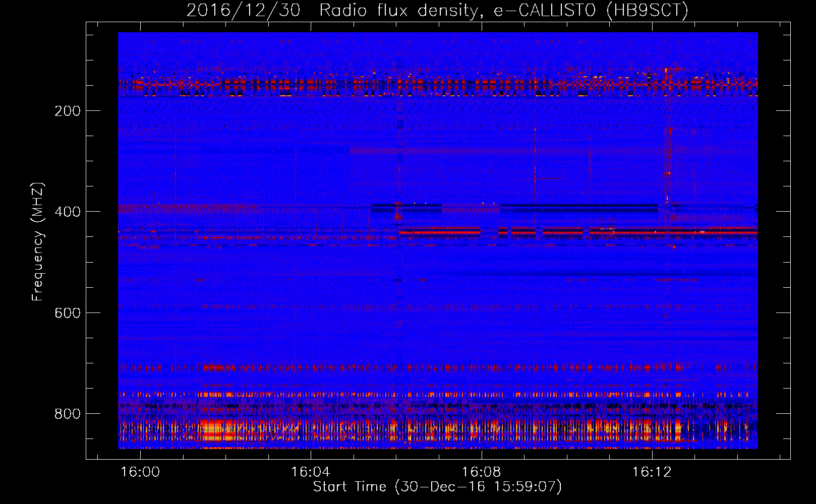Select the e-CALLISTO (HB9SCT) station label
The width and height of the screenshot is (816, 504).
pos(591,11)
